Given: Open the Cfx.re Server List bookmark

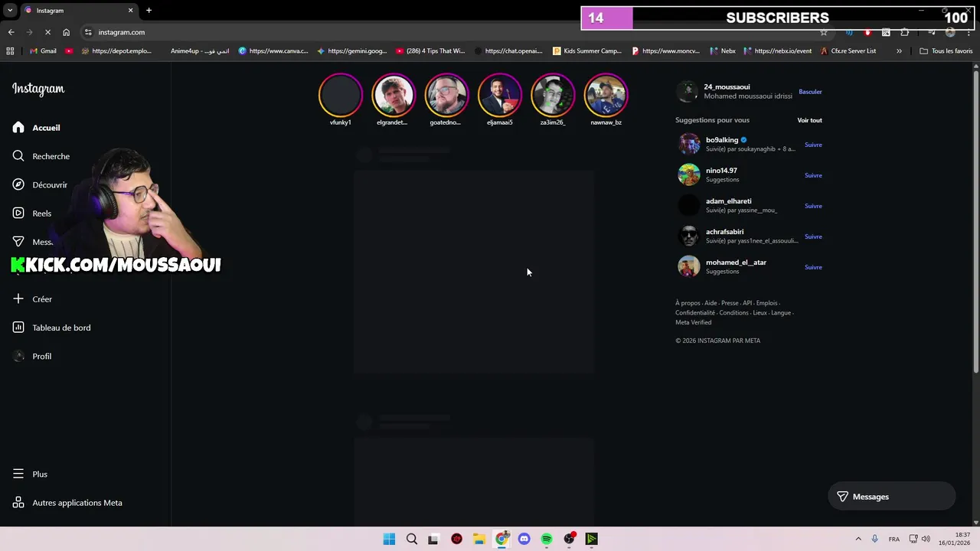Looking at the screenshot, I should click(x=848, y=51).
